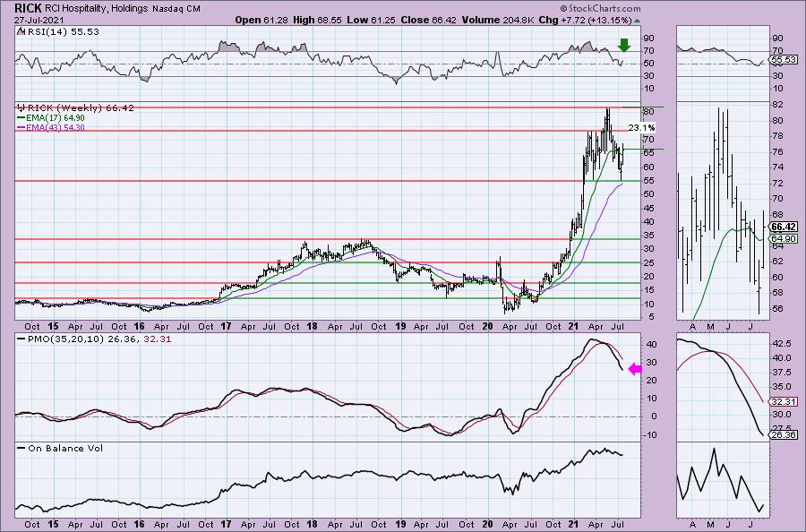Click the EMA(43) 54.30 legend entry

click(x=56, y=127)
